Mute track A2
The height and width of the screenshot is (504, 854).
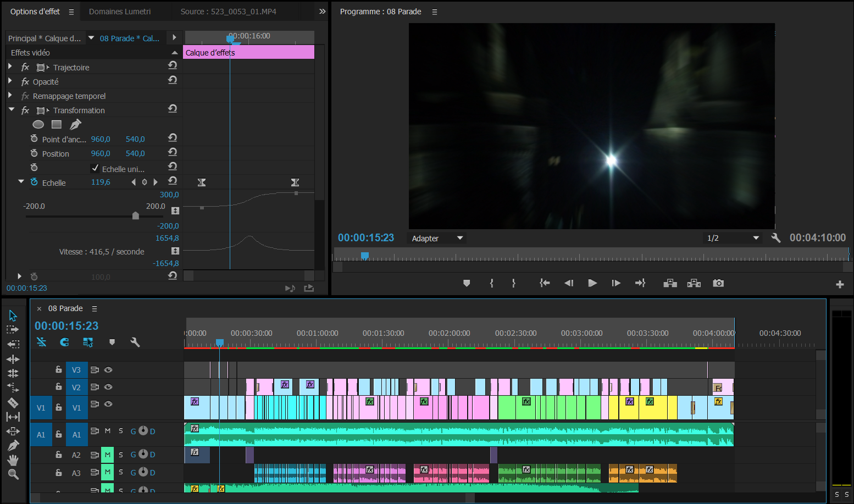[107, 455]
